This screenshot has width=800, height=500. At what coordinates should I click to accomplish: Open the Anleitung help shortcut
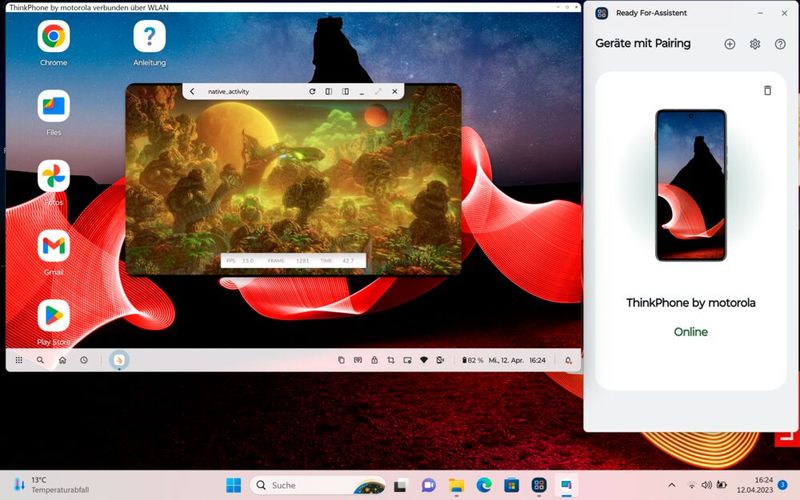click(x=149, y=36)
